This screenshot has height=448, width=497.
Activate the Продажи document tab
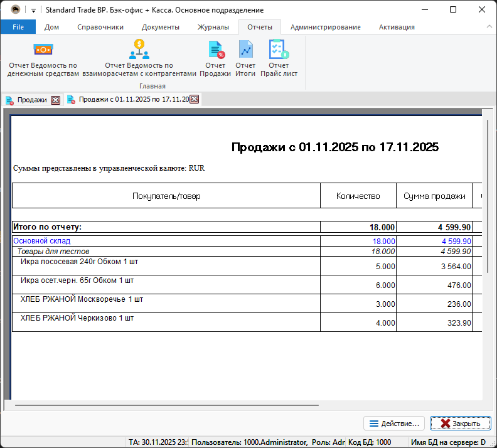(32, 100)
